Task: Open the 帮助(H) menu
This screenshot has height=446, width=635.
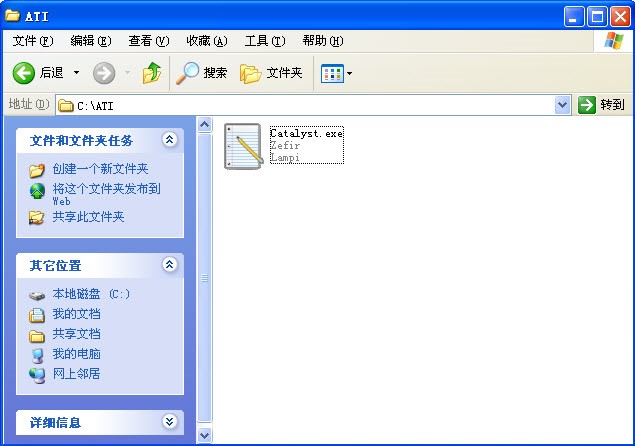Action: 323,41
